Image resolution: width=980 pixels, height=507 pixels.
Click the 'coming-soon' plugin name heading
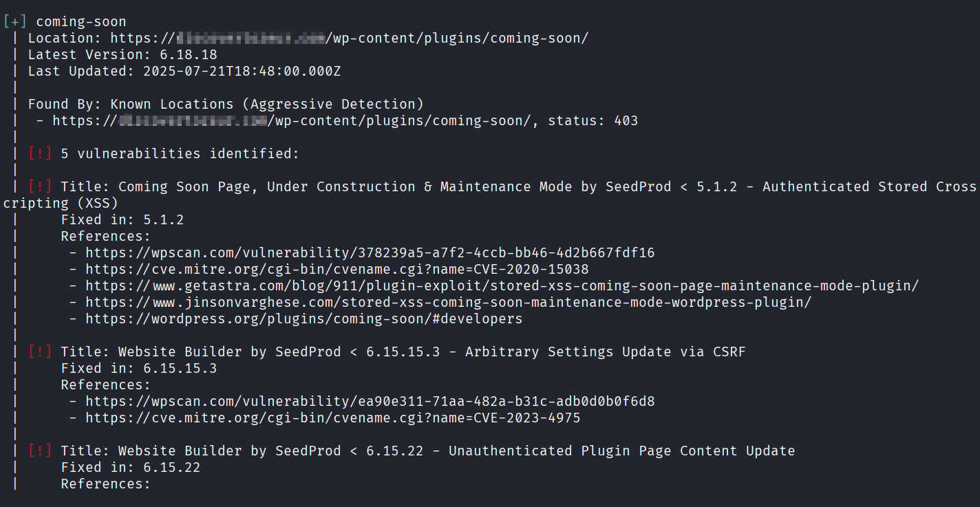click(x=81, y=22)
